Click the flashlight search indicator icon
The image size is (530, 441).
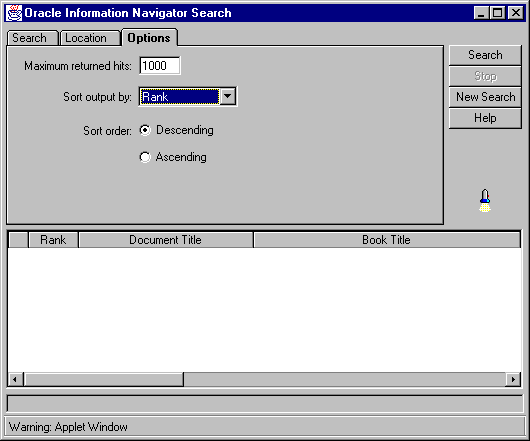tap(485, 200)
